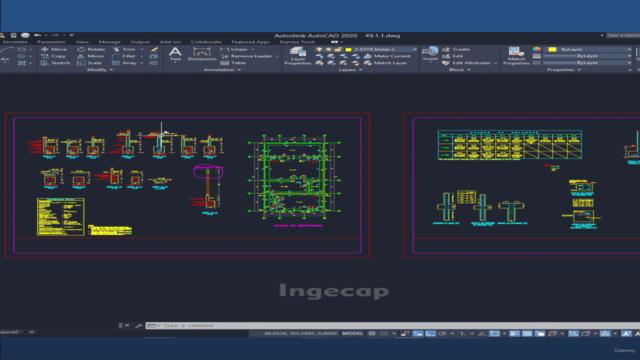Toggle the grid display in status bar
The height and width of the screenshot is (360, 640).
pyautogui.click(x=372, y=333)
